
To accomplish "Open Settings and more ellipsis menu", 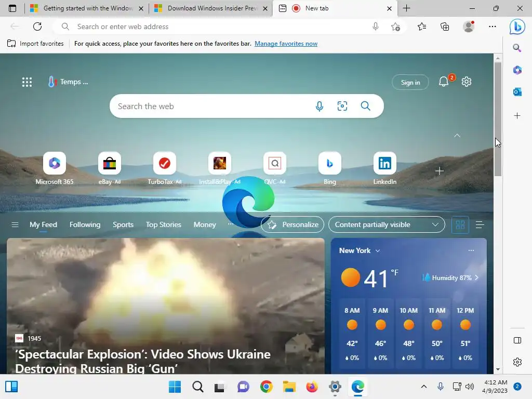I will pyautogui.click(x=493, y=26).
